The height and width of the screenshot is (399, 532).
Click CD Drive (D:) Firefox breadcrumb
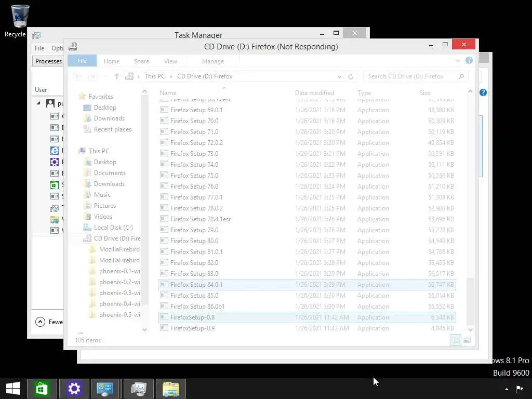click(205, 76)
